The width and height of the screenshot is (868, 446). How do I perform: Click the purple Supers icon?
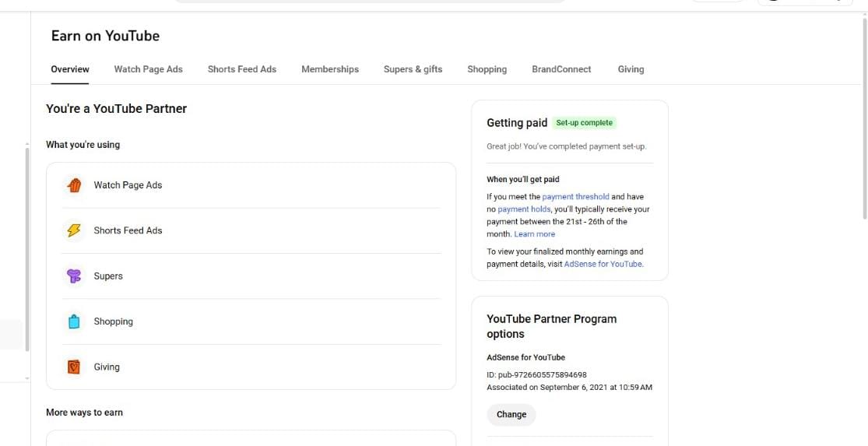coord(74,276)
